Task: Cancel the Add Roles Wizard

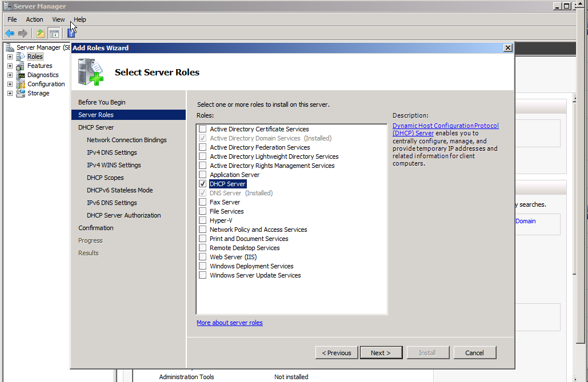Action: 475,353
